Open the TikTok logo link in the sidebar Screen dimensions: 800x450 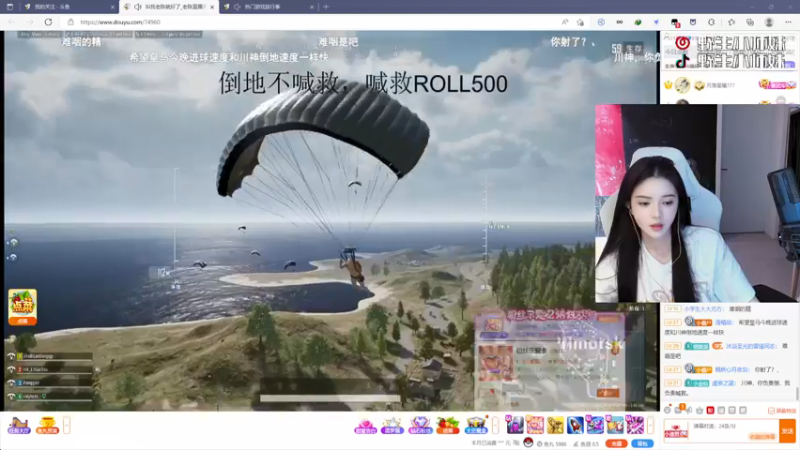point(682,61)
